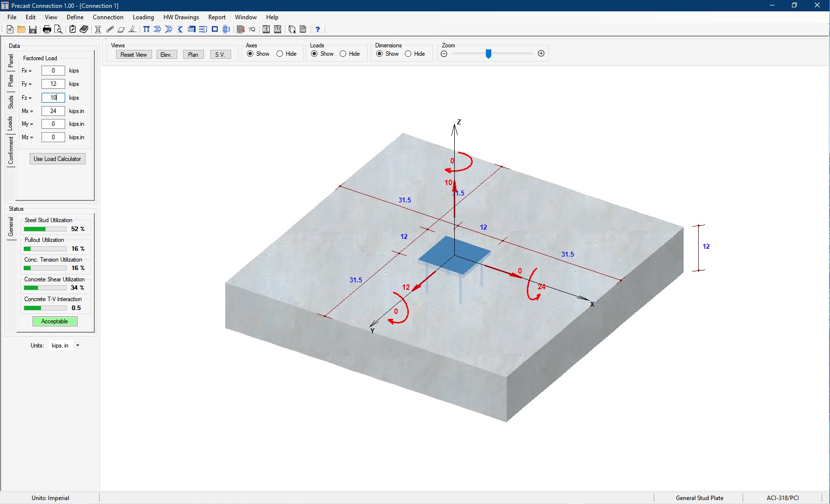Open the report document toolbar icon
830x504 pixels.
click(303, 29)
